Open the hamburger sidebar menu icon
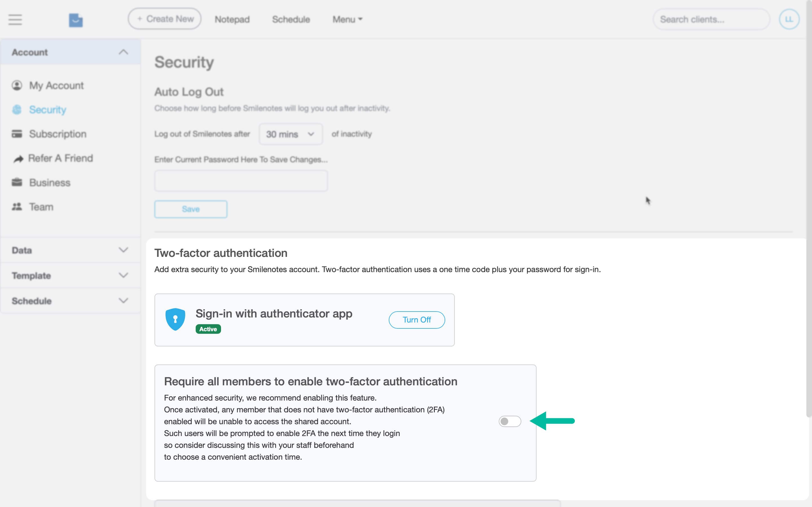812x507 pixels. (x=15, y=19)
